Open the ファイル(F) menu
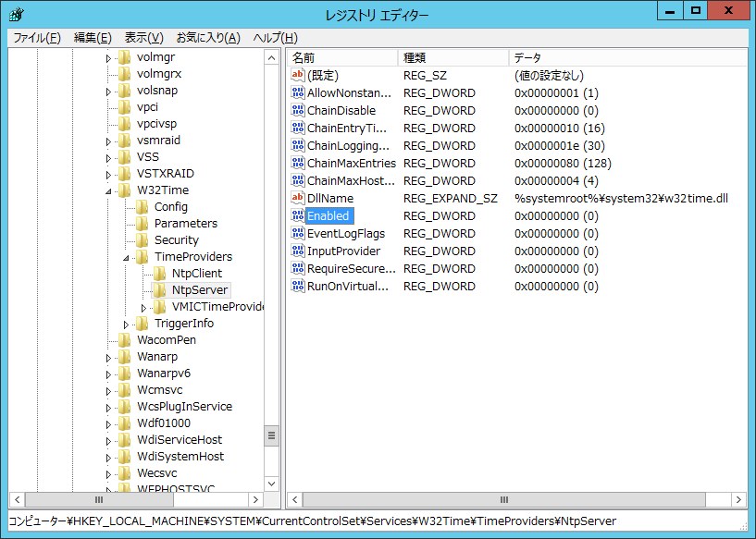The height and width of the screenshot is (539, 756). click(x=36, y=38)
